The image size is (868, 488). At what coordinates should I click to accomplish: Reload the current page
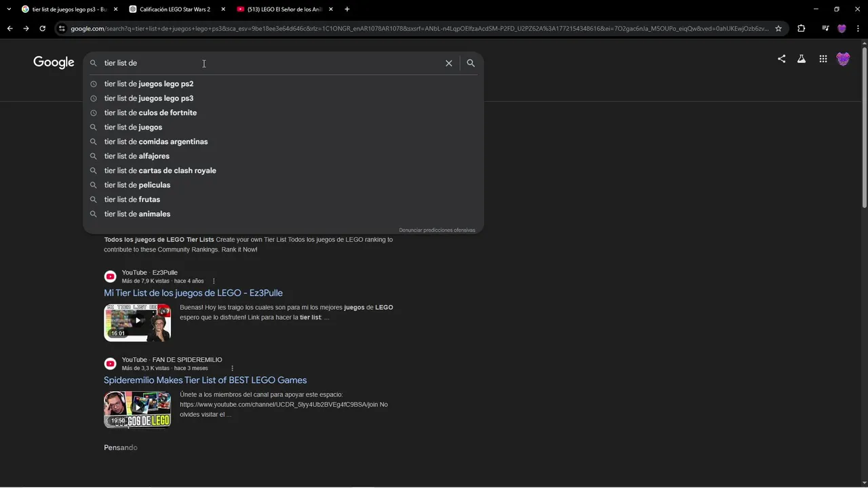click(42, 28)
